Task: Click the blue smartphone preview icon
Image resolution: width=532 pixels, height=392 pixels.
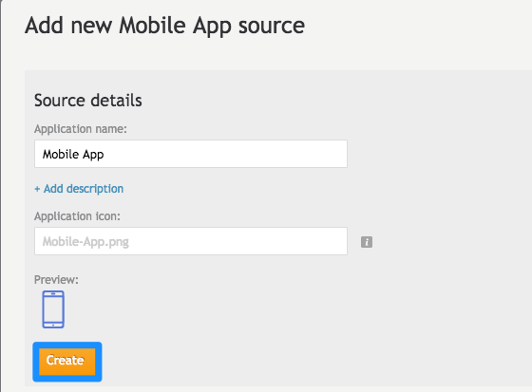Action: tap(53, 309)
